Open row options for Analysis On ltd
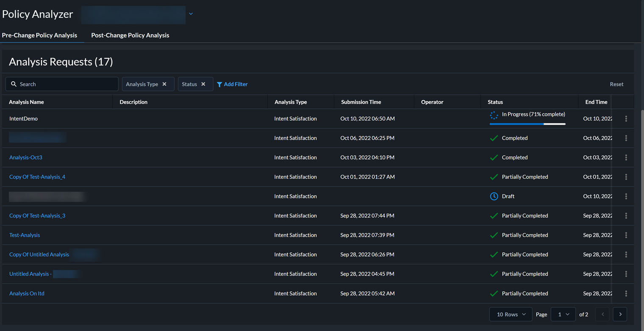Viewport: 644px width, 331px height. coord(626,294)
